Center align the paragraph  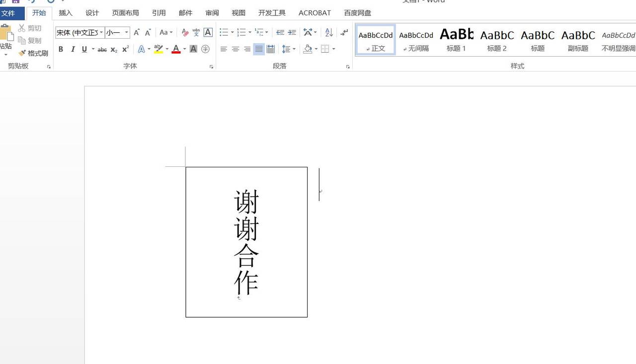(x=236, y=49)
